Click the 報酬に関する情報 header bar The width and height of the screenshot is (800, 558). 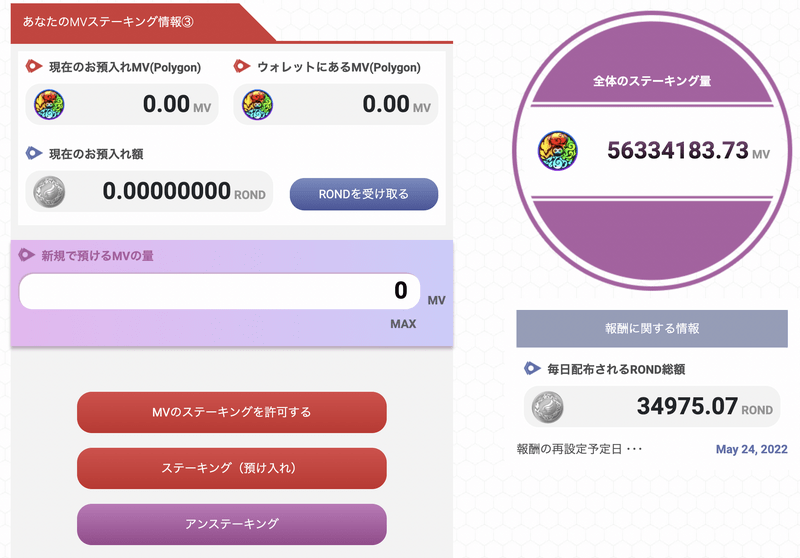[x=652, y=328]
